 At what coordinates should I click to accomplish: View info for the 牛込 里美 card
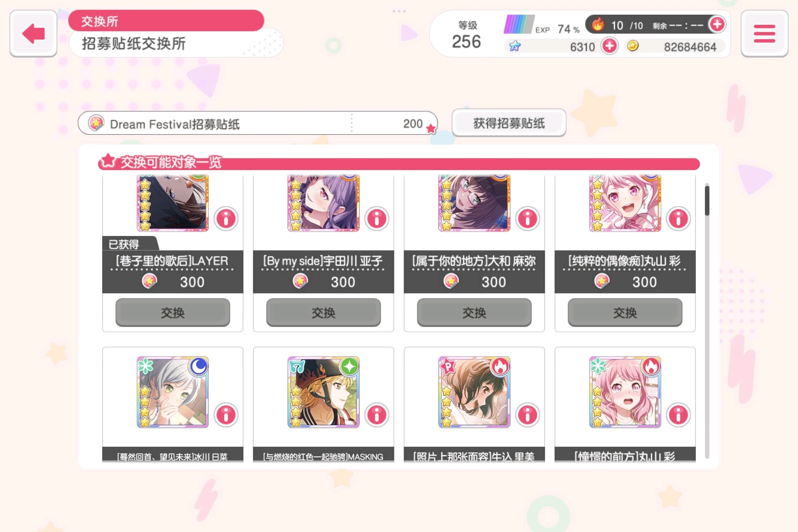(528, 414)
